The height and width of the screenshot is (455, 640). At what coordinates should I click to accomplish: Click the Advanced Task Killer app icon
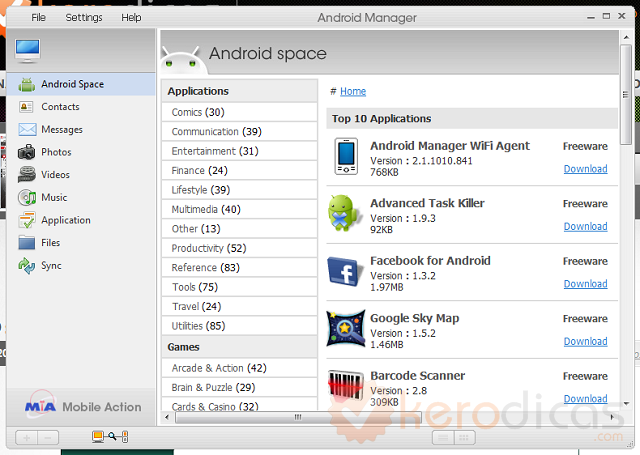[x=345, y=213]
